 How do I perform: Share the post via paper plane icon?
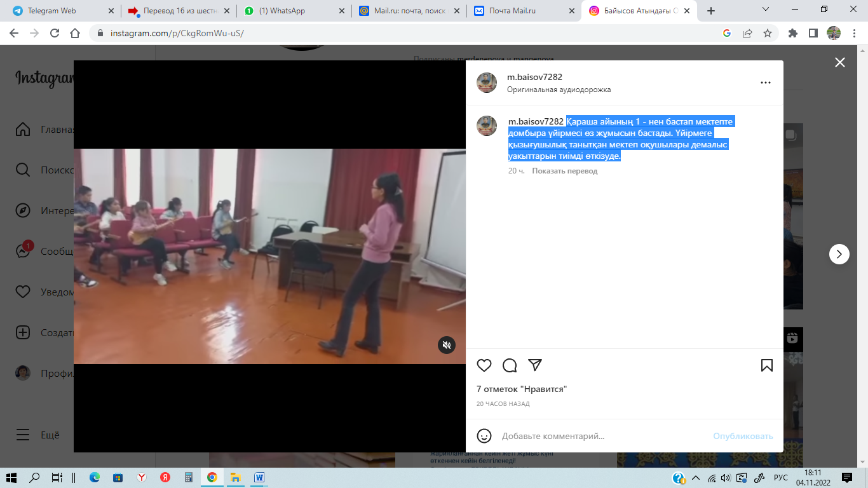(x=535, y=365)
